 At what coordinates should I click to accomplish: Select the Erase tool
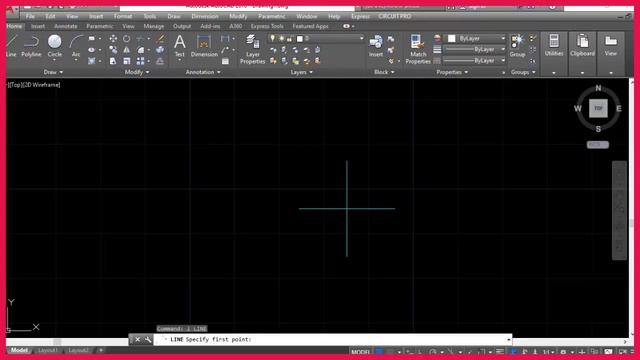point(160,38)
